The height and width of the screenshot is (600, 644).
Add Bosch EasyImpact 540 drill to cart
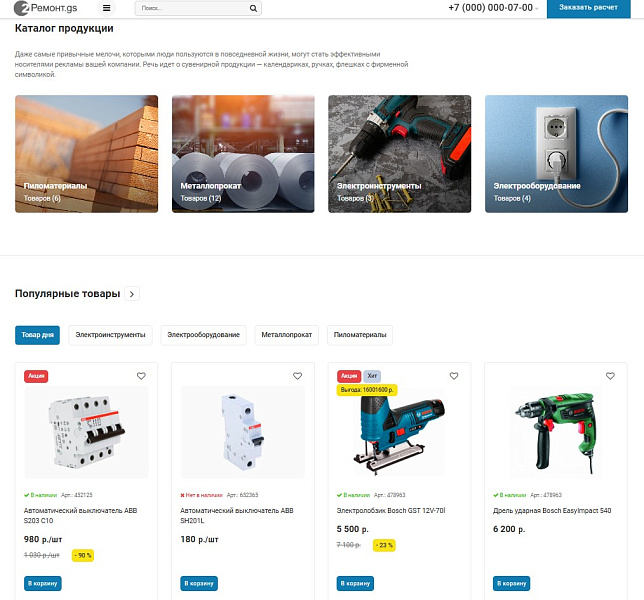click(512, 583)
